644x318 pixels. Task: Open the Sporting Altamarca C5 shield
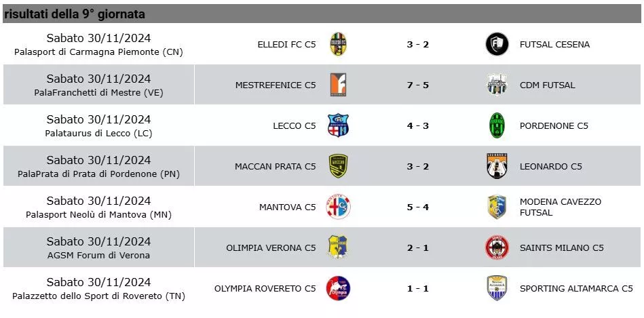pyautogui.click(x=497, y=288)
